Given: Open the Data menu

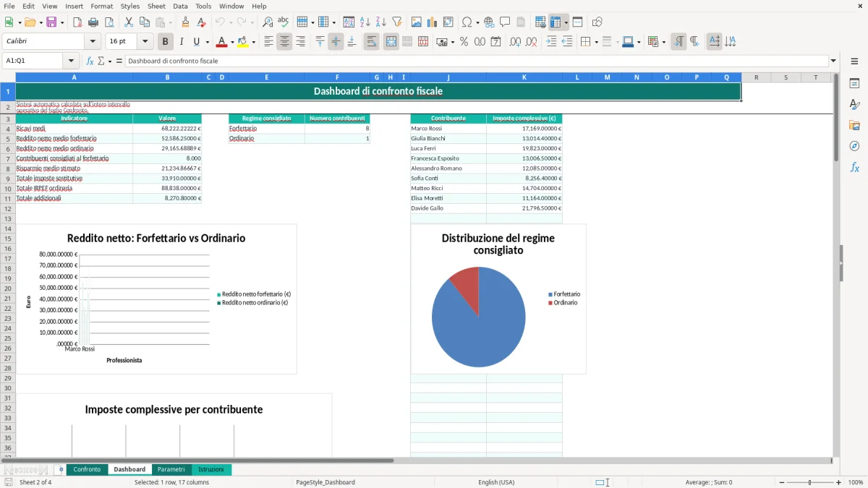Looking at the screenshot, I should [181, 6].
